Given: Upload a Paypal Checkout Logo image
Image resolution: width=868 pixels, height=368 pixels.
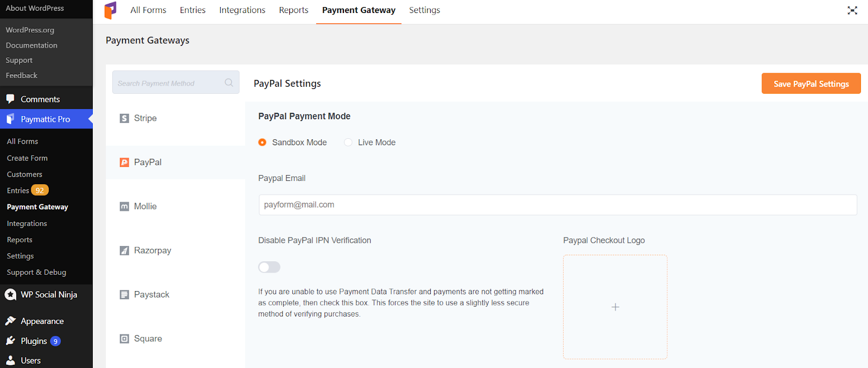Looking at the screenshot, I should point(615,307).
